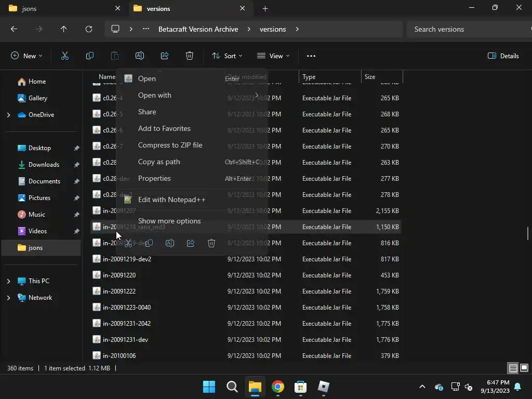The height and width of the screenshot is (399, 532).
Task: Go back with the left arrow button
Action: pyautogui.click(x=14, y=29)
